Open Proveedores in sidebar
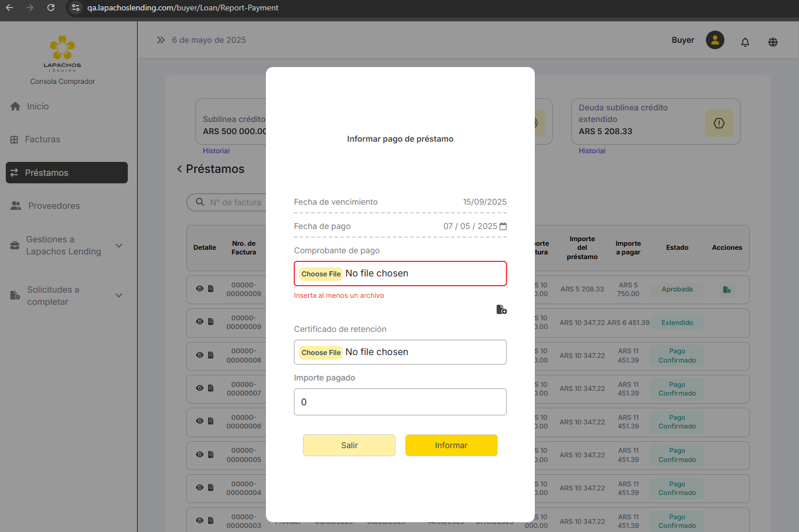 (54, 206)
